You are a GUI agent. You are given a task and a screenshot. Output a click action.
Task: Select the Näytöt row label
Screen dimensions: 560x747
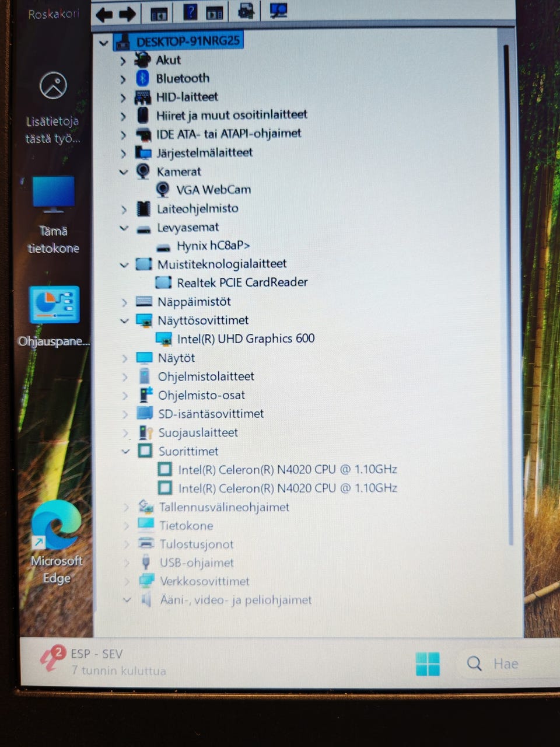(176, 358)
